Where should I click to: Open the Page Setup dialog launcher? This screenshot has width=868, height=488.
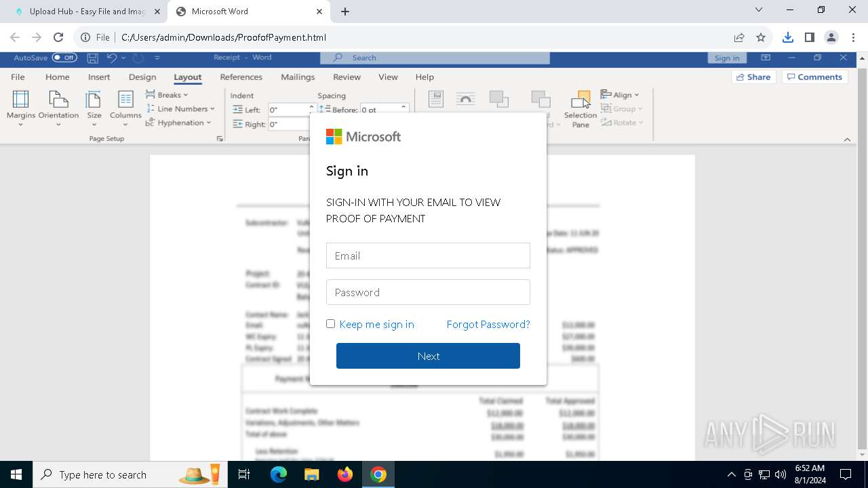[x=219, y=139]
